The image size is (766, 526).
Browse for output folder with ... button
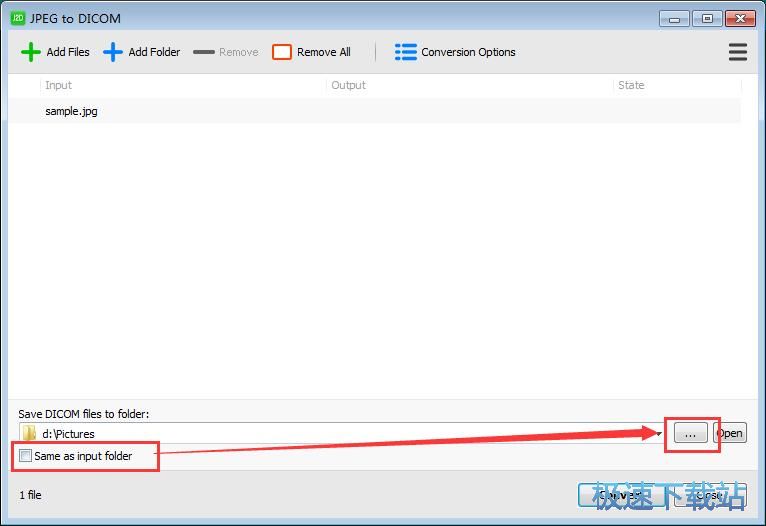point(690,433)
